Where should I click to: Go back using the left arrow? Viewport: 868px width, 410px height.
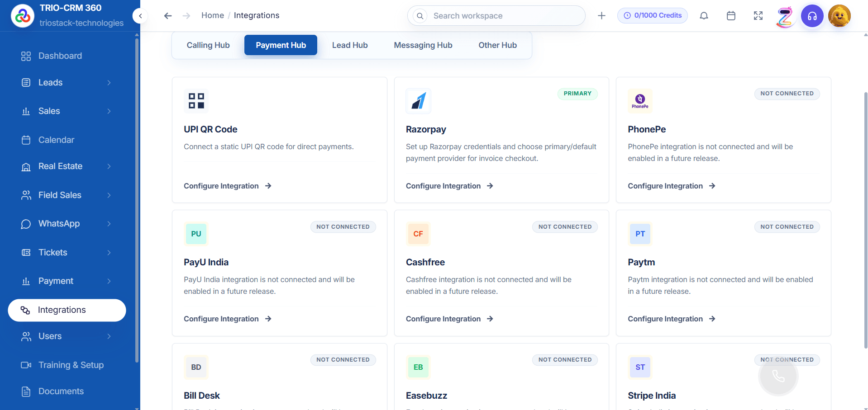click(x=168, y=16)
